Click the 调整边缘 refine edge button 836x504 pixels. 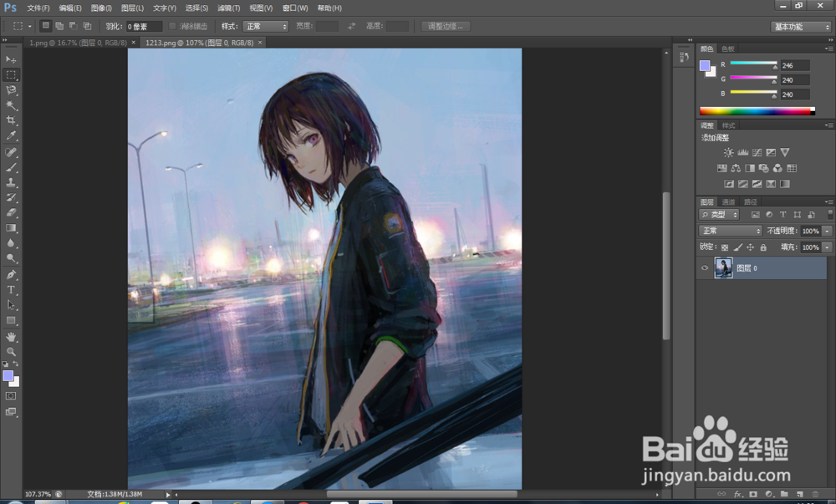[x=446, y=26]
